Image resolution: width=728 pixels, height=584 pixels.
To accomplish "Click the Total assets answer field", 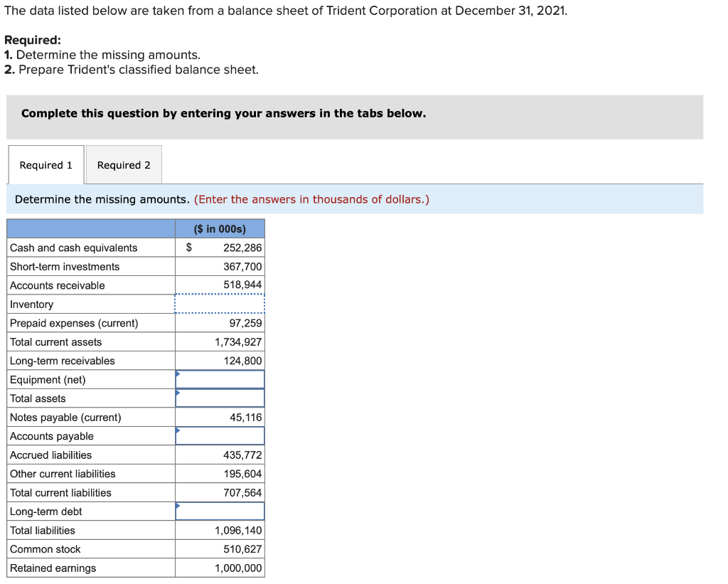I will tap(220, 398).
